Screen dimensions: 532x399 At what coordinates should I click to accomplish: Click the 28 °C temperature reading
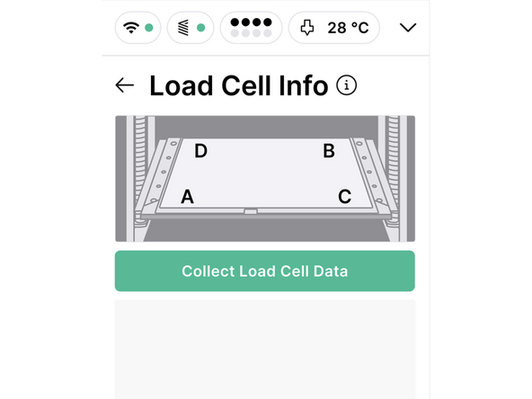click(348, 28)
